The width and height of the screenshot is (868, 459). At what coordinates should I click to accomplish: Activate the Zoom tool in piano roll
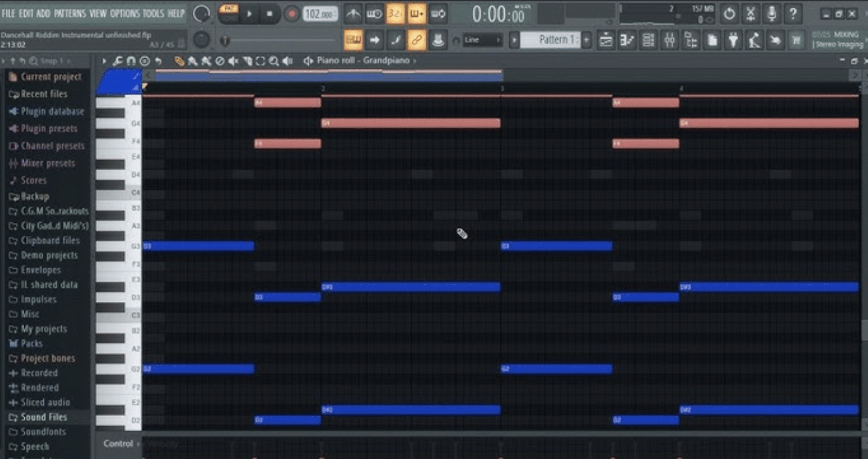click(274, 61)
